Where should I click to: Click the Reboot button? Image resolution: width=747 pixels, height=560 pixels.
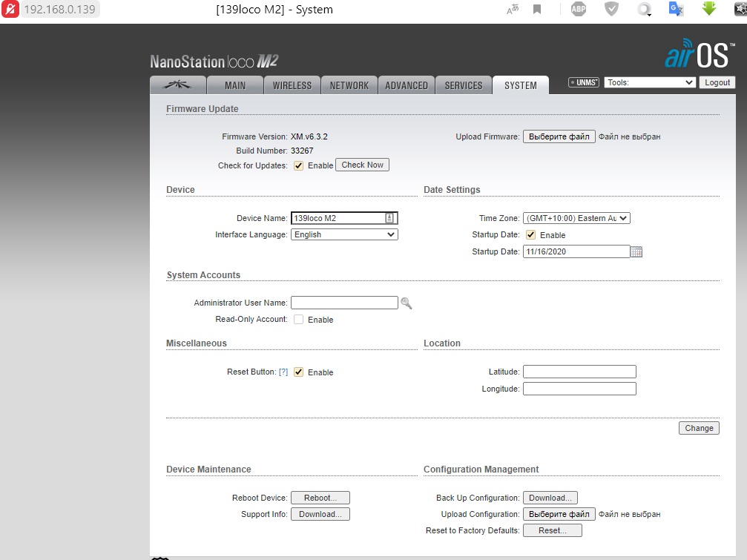coord(320,498)
